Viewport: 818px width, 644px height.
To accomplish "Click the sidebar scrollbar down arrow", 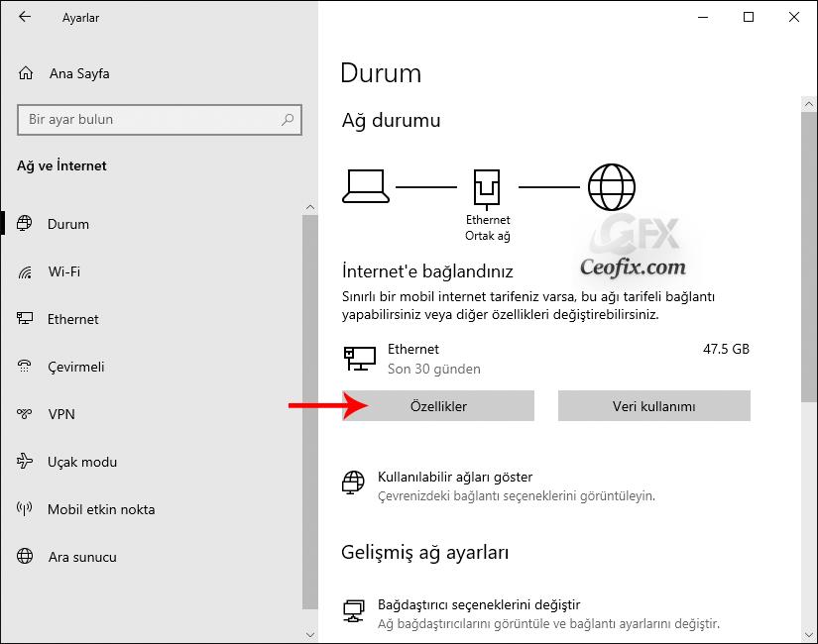I will point(310,635).
